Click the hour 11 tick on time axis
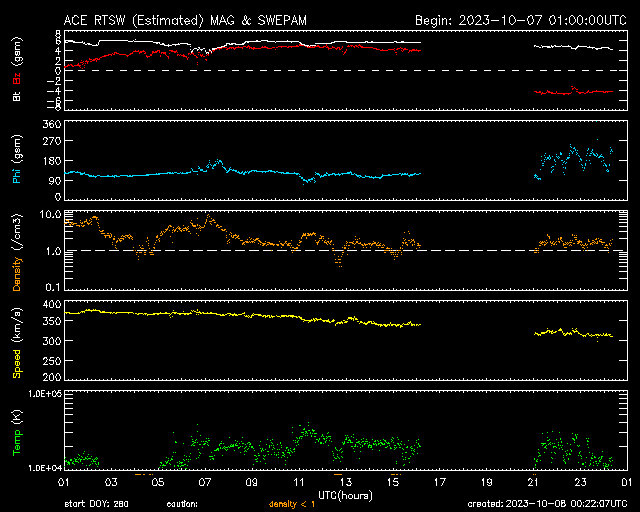 point(299,483)
